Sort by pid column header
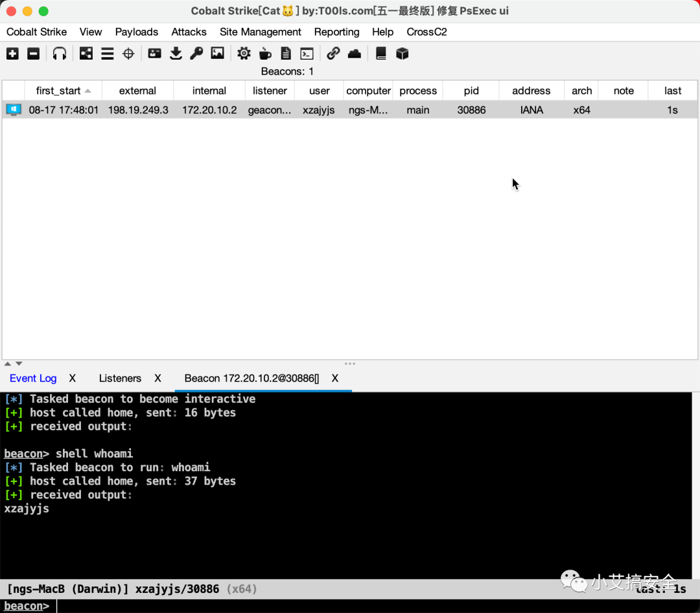The height and width of the screenshot is (613, 700). point(471,91)
